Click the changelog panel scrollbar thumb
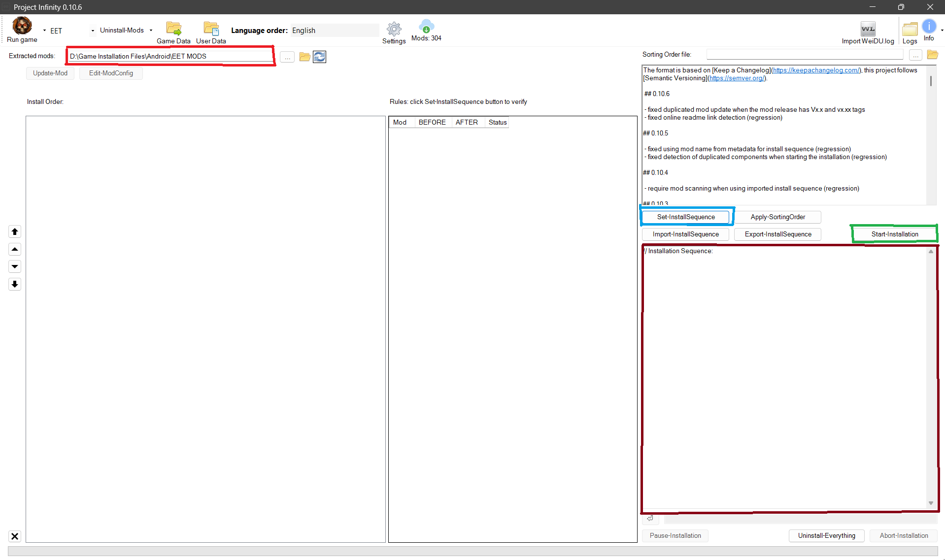945x560 pixels. click(931, 80)
